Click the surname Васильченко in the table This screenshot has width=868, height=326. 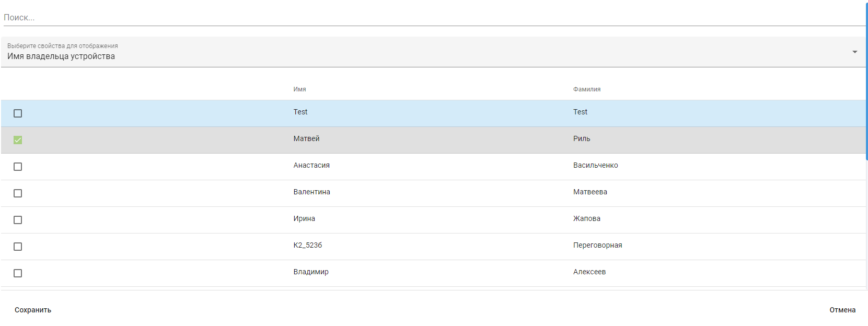pyautogui.click(x=595, y=165)
